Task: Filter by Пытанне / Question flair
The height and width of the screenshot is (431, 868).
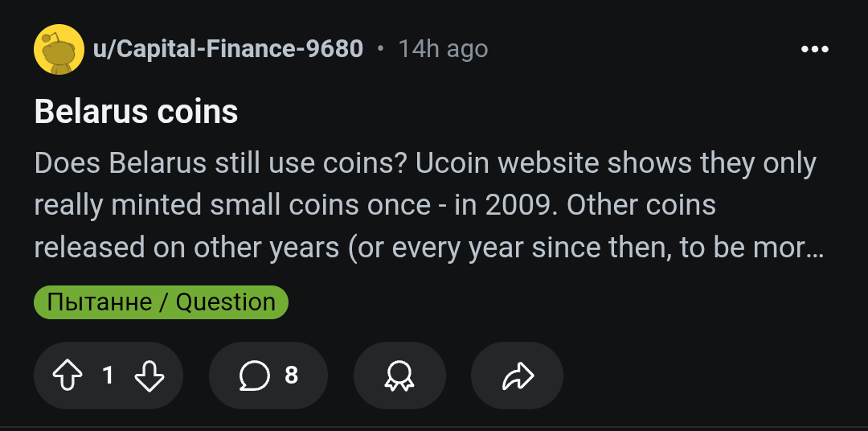Action: 161,302
